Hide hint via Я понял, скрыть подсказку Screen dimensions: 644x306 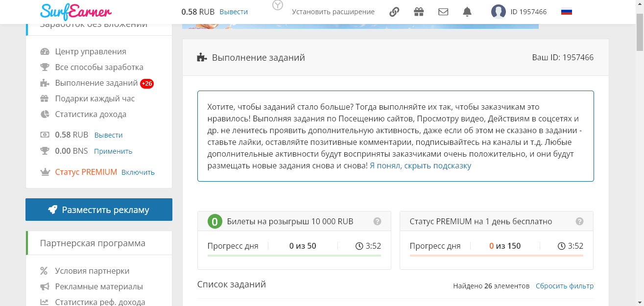click(420, 165)
